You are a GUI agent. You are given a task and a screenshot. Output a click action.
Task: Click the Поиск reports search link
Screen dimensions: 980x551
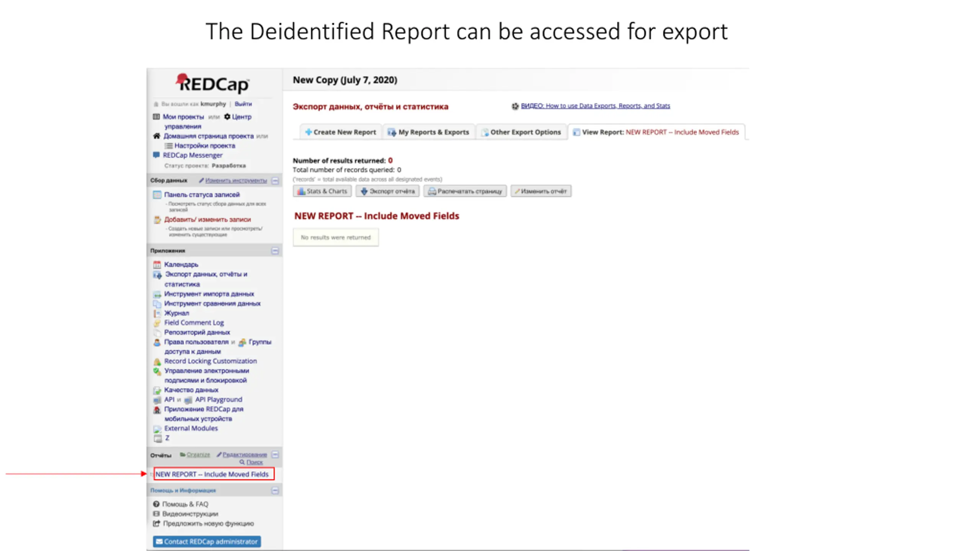pos(255,462)
